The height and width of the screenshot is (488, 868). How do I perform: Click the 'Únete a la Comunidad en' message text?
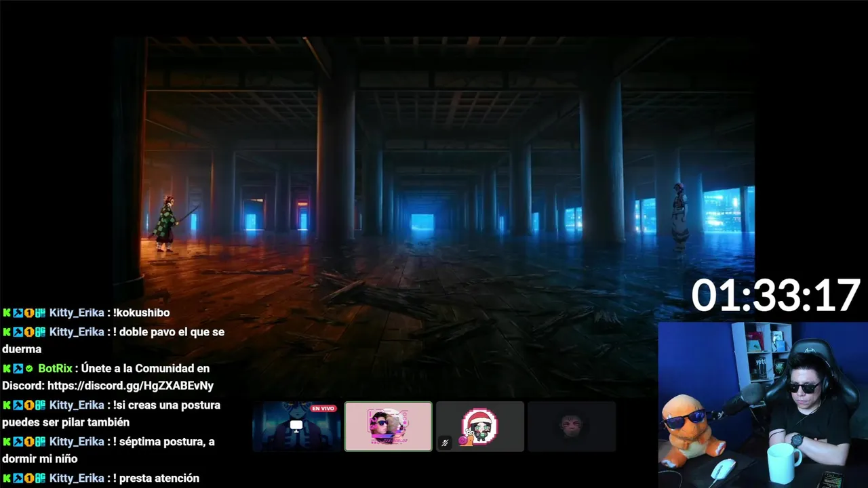pos(146,369)
